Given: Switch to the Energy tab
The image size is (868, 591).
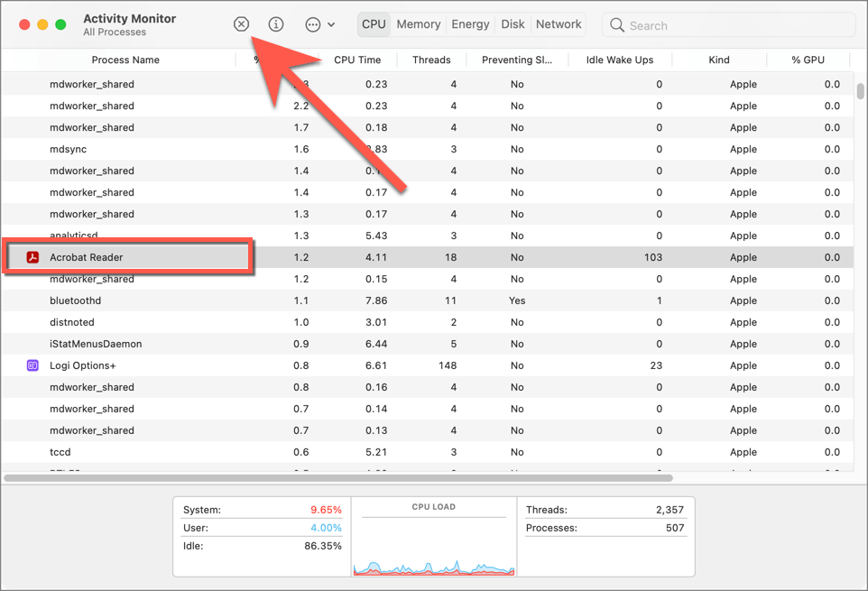Looking at the screenshot, I should tap(470, 24).
